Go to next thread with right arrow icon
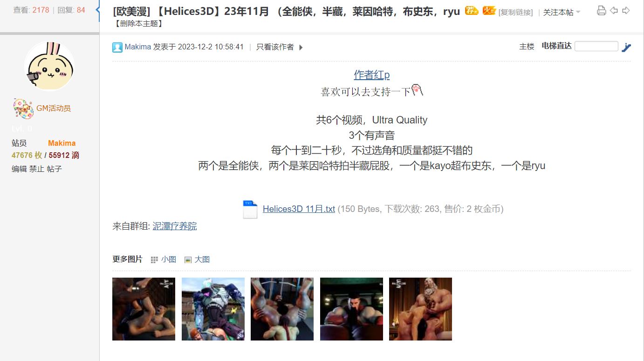 [626, 10]
